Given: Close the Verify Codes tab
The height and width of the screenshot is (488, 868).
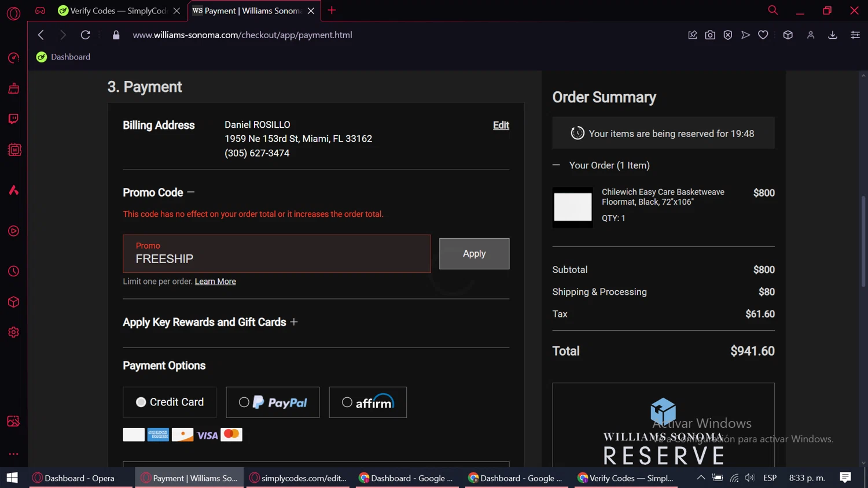Looking at the screenshot, I should click(176, 10).
